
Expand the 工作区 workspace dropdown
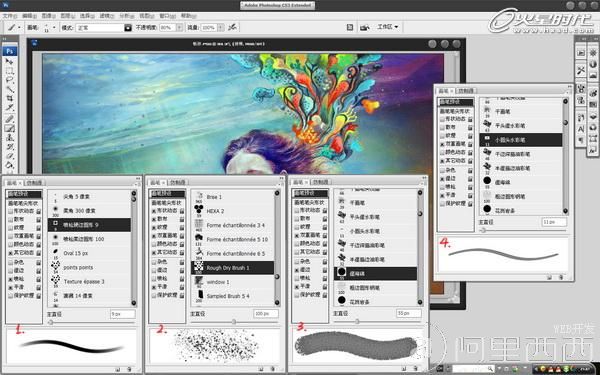(x=388, y=27)
